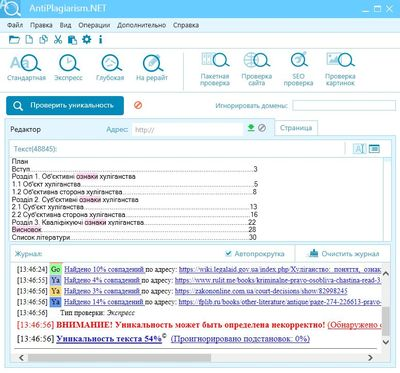Toggle the Автопрокрутка checkbox

(x=228, y=254)
